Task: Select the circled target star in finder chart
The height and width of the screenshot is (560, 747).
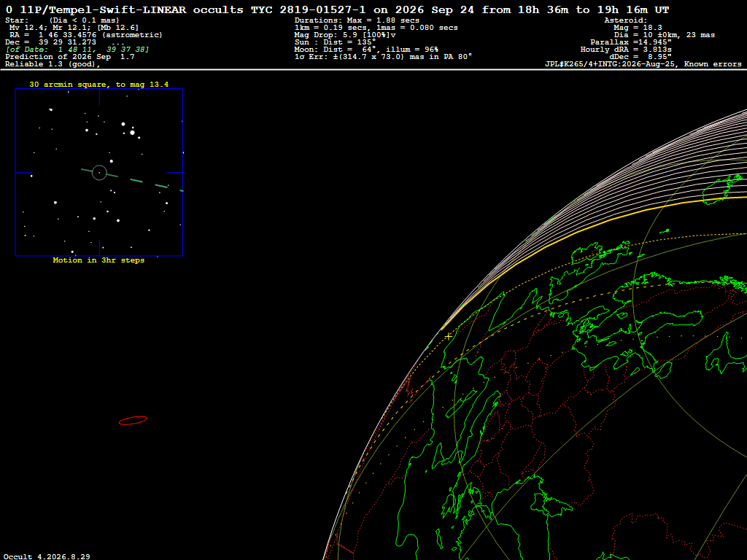Action: tap(99, 172)
